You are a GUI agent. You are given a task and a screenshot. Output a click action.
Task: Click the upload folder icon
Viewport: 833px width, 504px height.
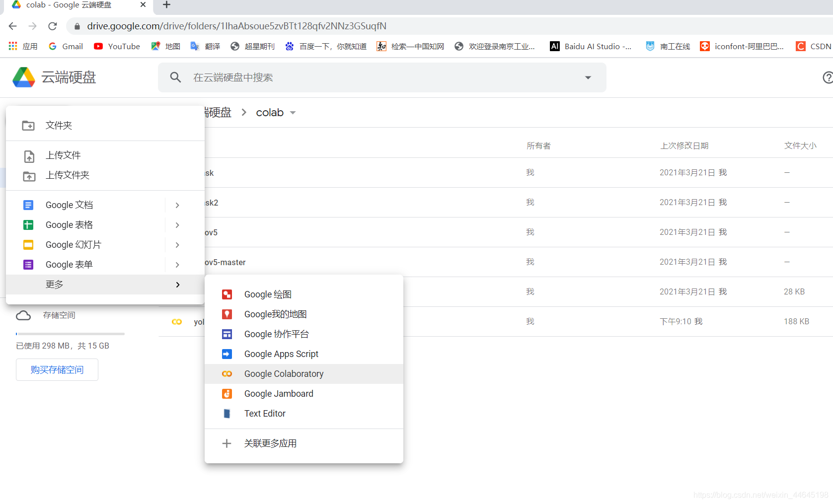click(29, 176)
